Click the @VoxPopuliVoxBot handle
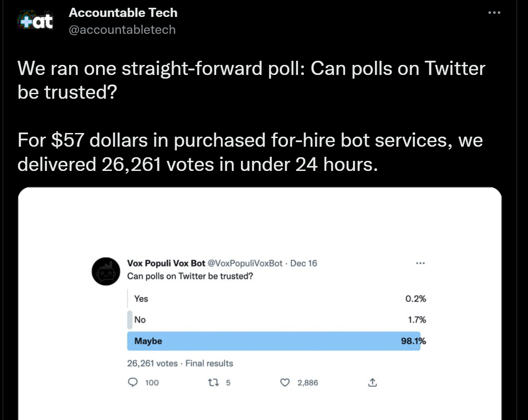Viewport: 528px width, 420px height. click(245, 263)
